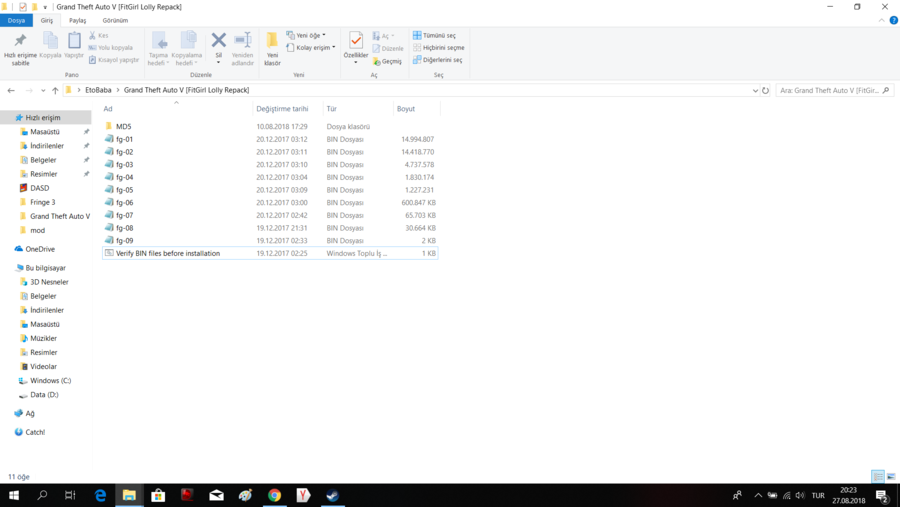900x507 pixels.
Task: Open the Kolay erişim dropdown menu
Action: point(311,47)
